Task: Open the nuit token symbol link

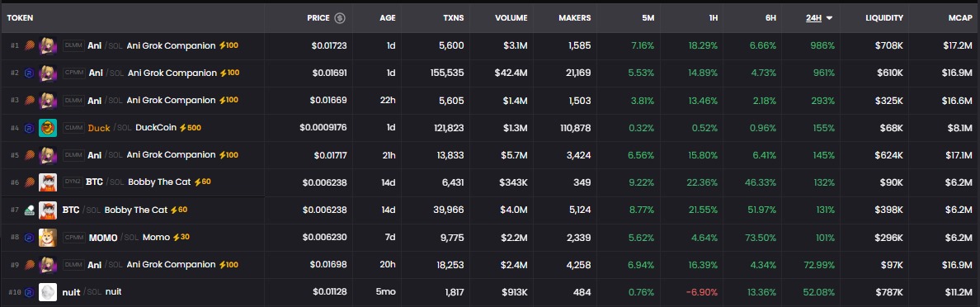Action: (x=71, y=292)
